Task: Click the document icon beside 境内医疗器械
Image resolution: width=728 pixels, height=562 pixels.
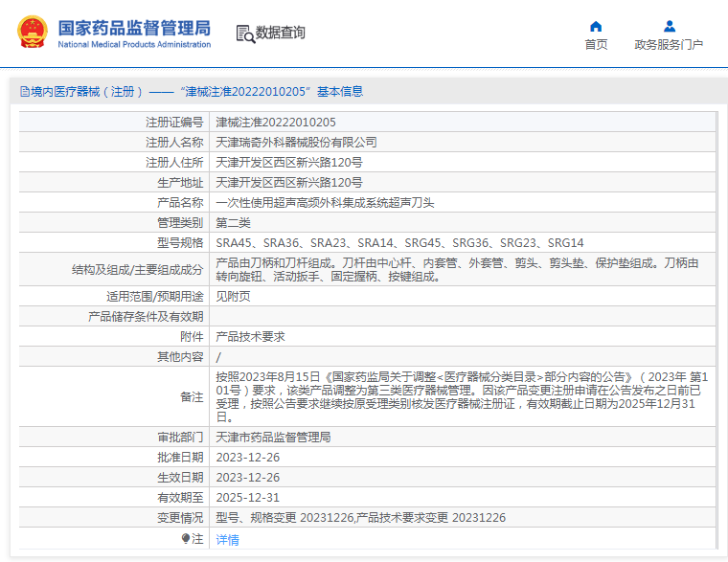Action: click(25, 91)
